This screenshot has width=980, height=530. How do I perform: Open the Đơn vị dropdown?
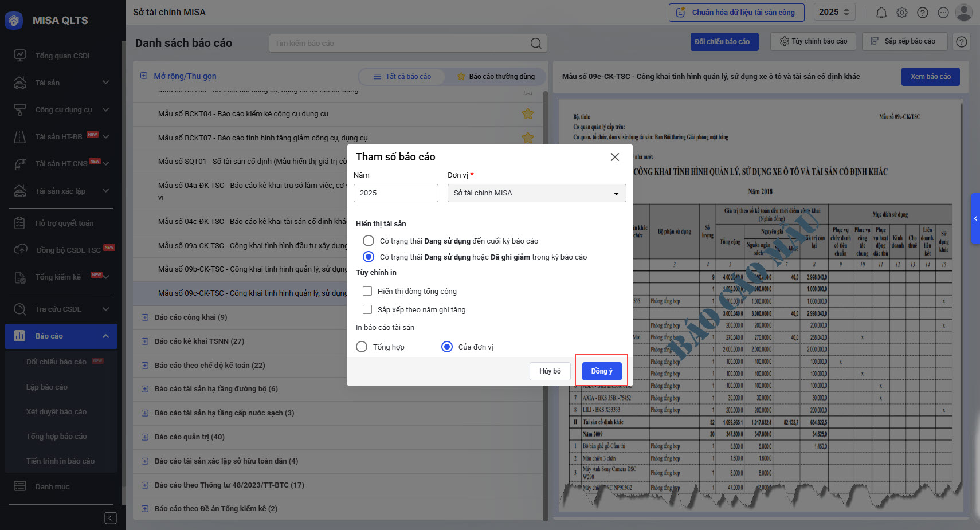point(536,193)
